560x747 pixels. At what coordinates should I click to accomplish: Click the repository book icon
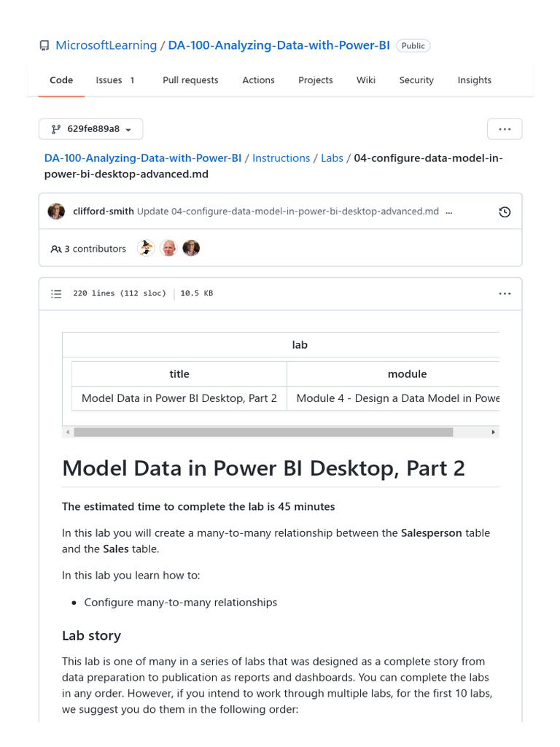click(44, 46)
